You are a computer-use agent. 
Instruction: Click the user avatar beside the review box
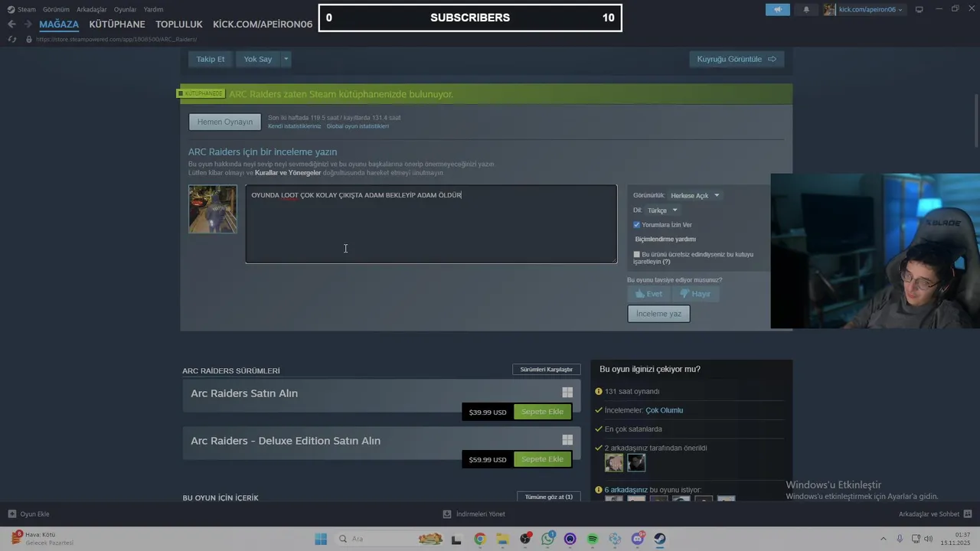[213, 209]
